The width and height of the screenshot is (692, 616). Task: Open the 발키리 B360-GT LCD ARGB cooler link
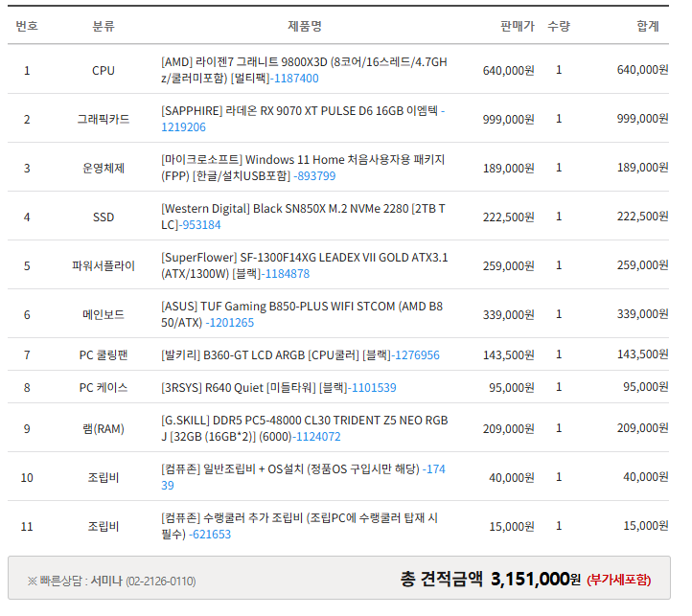[x=300, y=355]
